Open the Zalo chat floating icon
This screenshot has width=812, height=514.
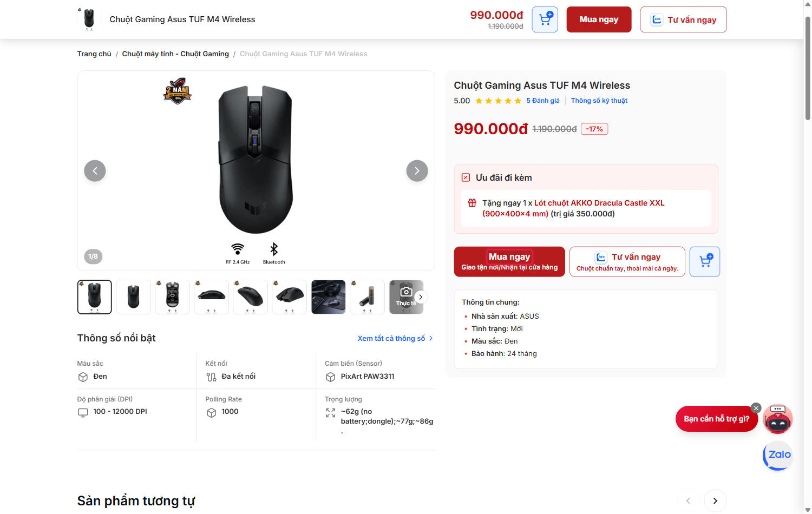pyautogui.click(x=778, y=455)
